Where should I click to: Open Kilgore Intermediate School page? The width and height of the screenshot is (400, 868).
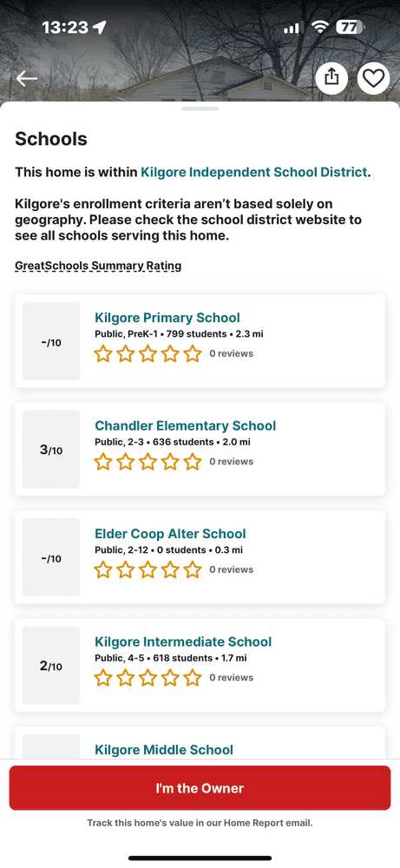pyautogui.click(x=183, y=641)
